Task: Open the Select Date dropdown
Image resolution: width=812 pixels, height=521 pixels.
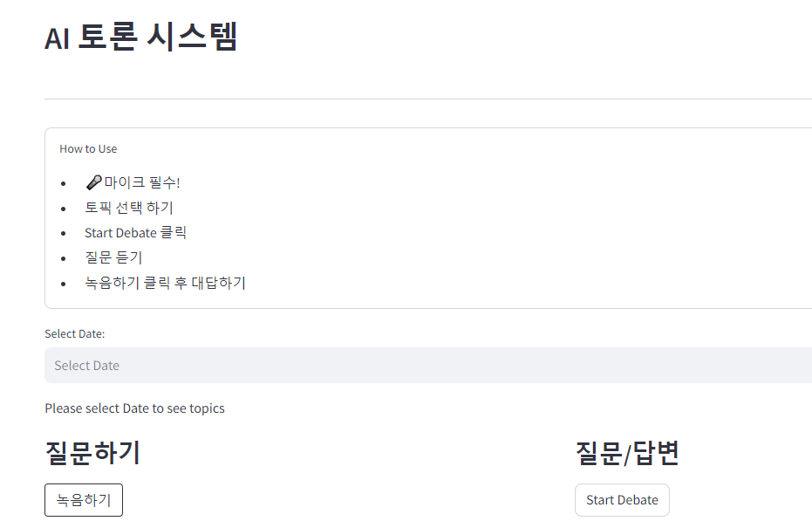Action: click(427, 365)
